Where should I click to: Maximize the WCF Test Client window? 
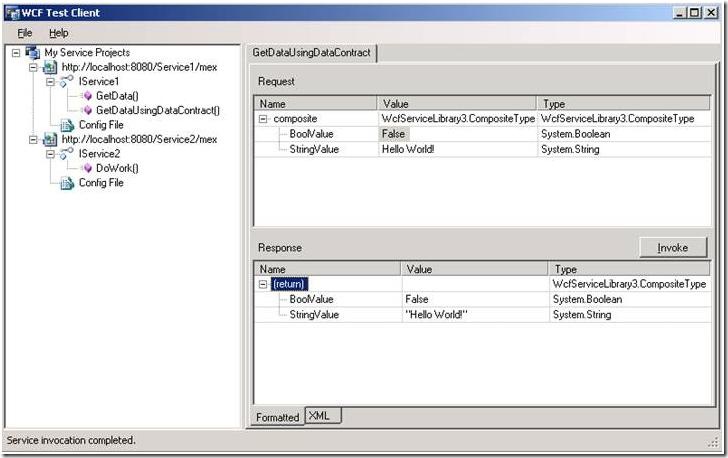click(695, 13)
